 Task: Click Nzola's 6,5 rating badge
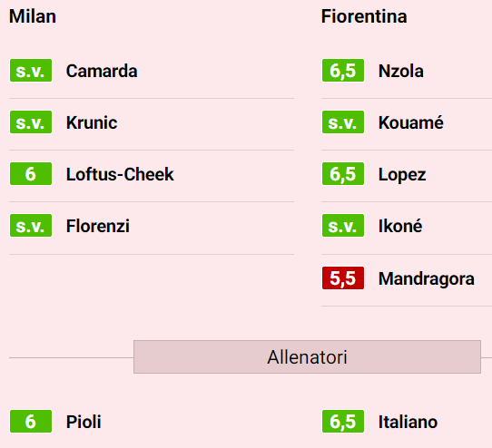point(343,70)
